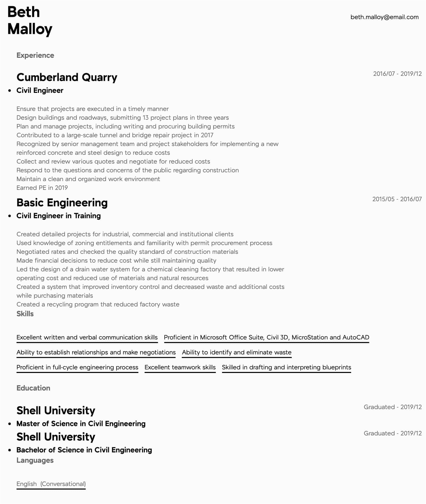Click the English (Conversational) language entry
This screenshot has height=504, width=426.
[51, 484]
